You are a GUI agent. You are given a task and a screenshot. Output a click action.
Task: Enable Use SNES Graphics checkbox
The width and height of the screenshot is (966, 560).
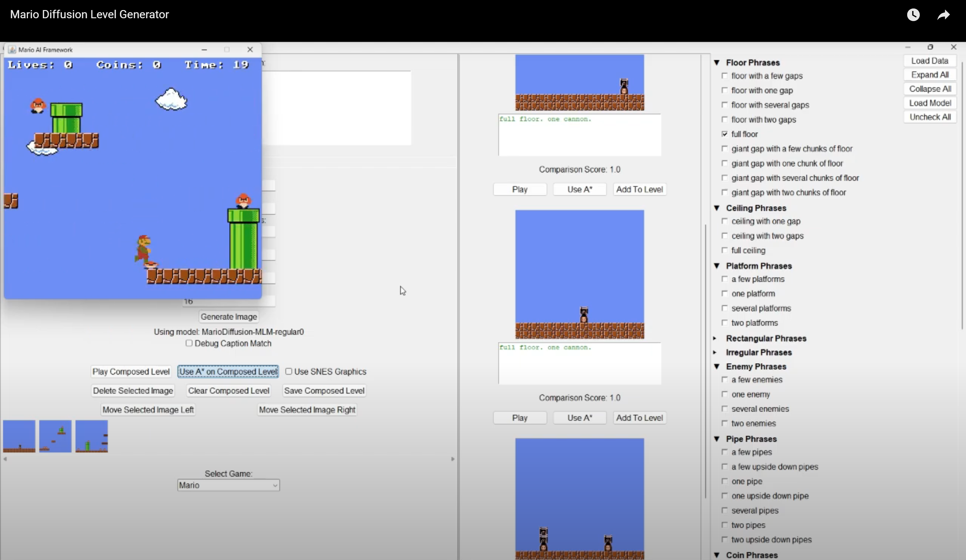coord(289,371)
